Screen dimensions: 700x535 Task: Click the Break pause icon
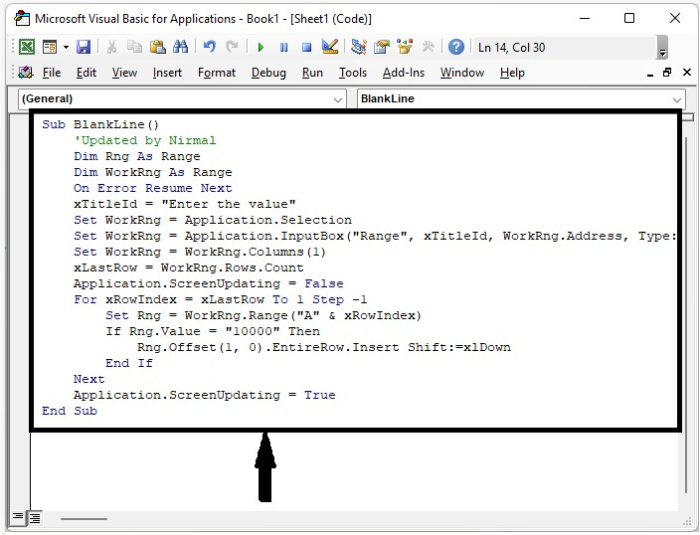coord(283,47)
